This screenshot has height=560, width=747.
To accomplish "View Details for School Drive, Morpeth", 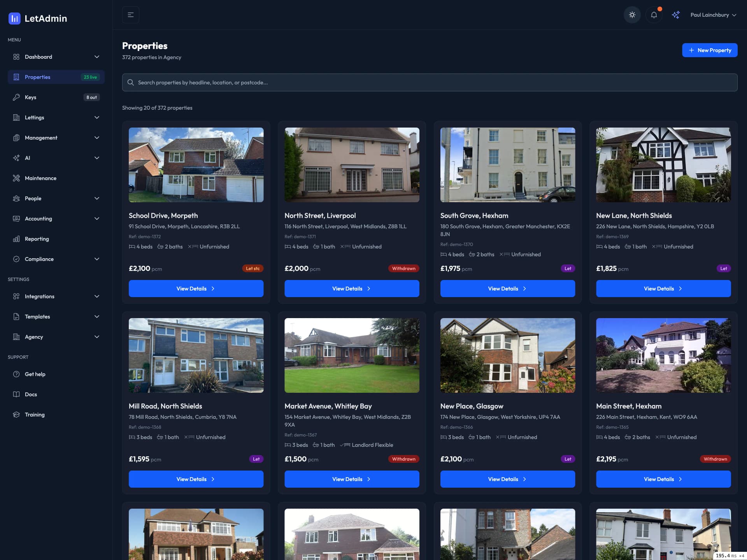I will (196, 289).
